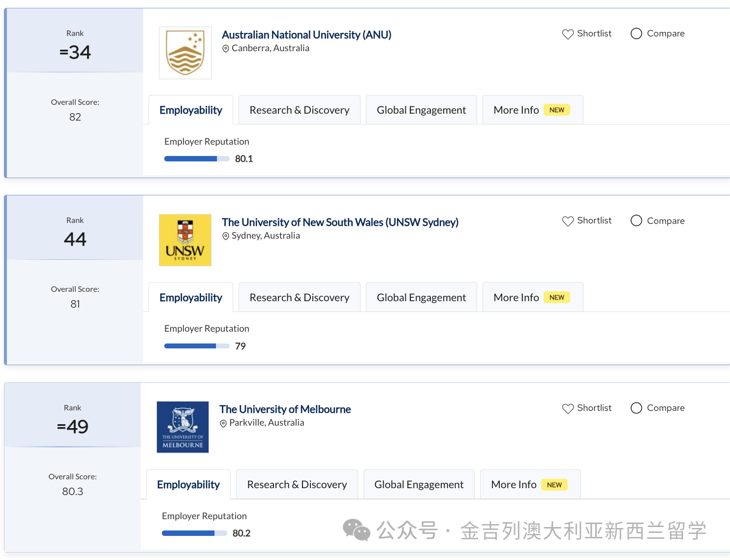Switch to UNSW's Research & Discovery tab
The height and width of the screenshot is (560, 730).
click(300, 297)
